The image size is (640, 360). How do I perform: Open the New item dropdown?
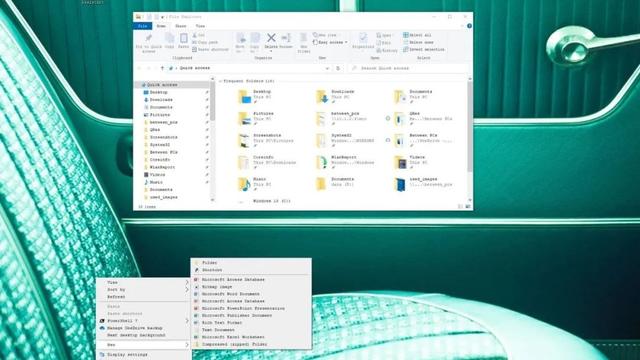click(326, 35)
